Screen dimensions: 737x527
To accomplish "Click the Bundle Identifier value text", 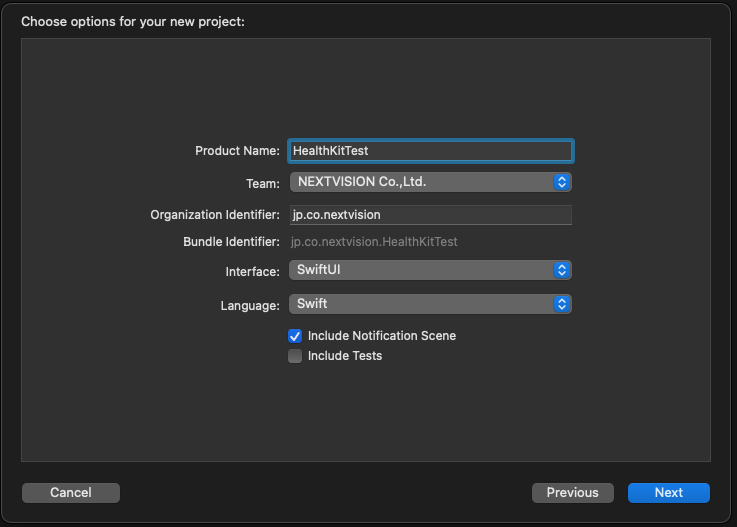I will tap(374, 242).
